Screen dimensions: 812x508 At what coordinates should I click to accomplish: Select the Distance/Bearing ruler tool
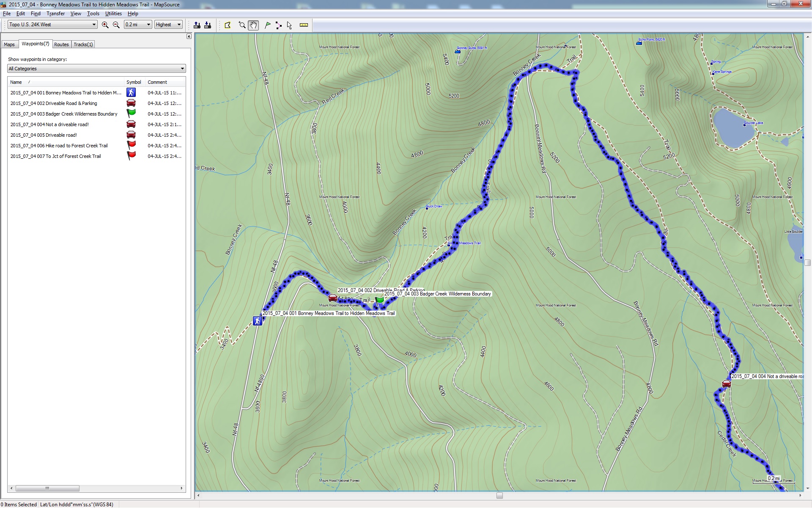[304, 25]
